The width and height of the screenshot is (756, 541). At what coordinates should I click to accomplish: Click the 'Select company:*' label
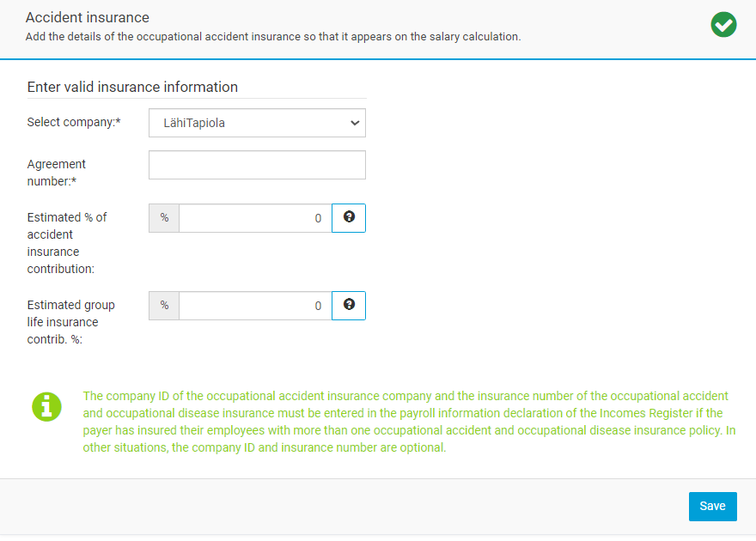[74, 123]
